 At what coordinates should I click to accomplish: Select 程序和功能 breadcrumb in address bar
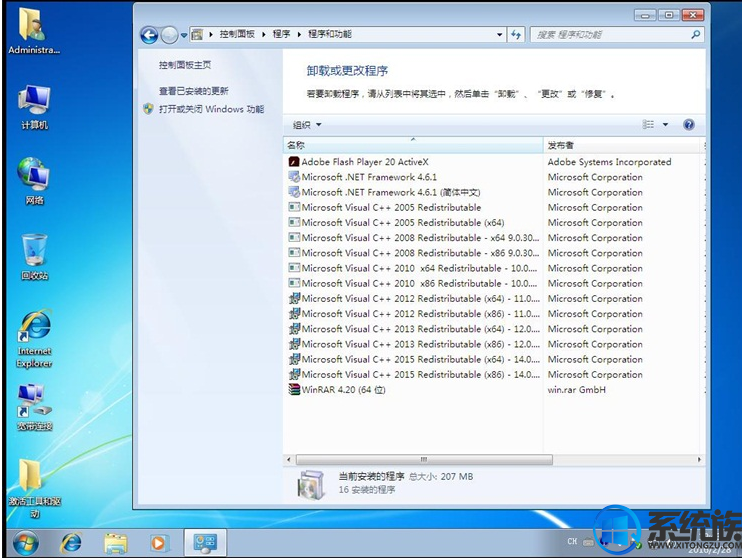tap(330, 34)
